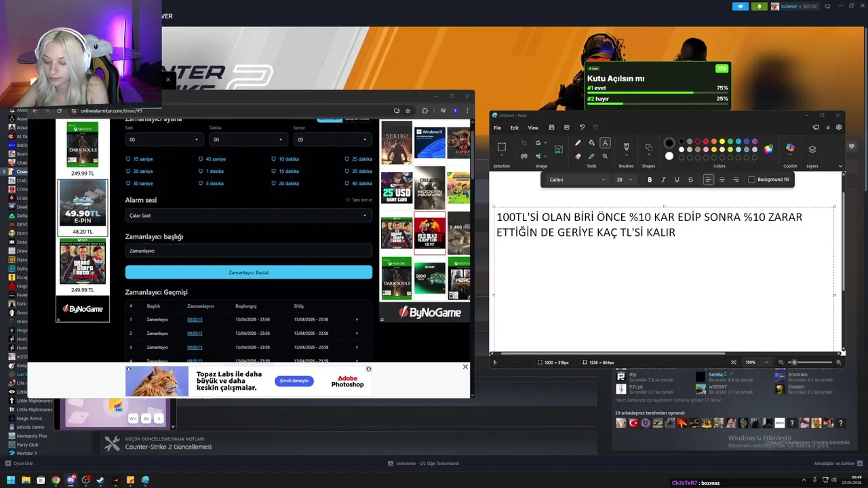Viewport: 868px width, 488px height.
Task: Set text alignment to center in Paint
Action: tap(722, 180)
